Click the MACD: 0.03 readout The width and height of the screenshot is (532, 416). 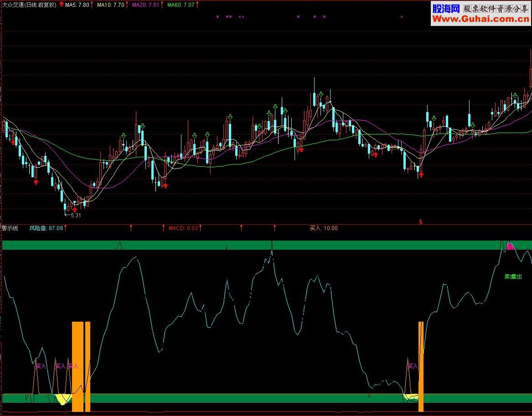[183, 228]
